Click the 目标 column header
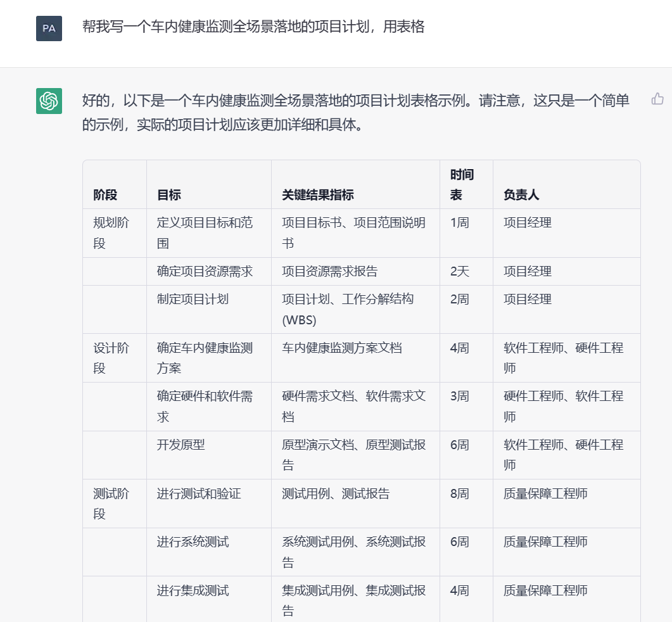 point(169,195)
